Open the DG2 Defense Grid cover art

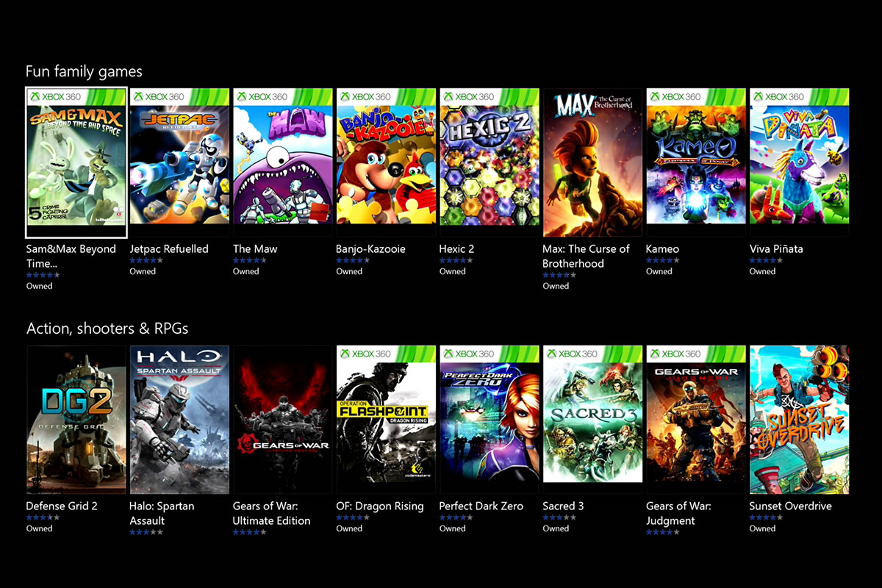click(76, 420)
